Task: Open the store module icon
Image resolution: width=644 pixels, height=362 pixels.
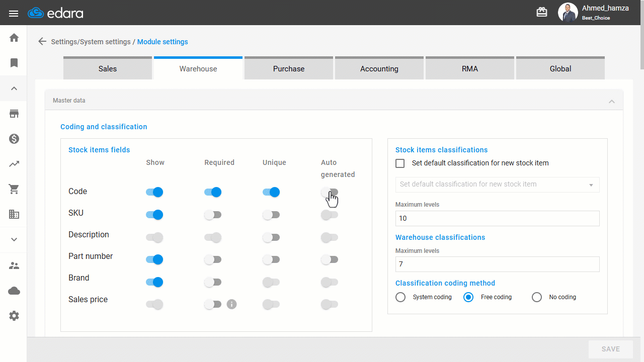Action: point(14,114)
